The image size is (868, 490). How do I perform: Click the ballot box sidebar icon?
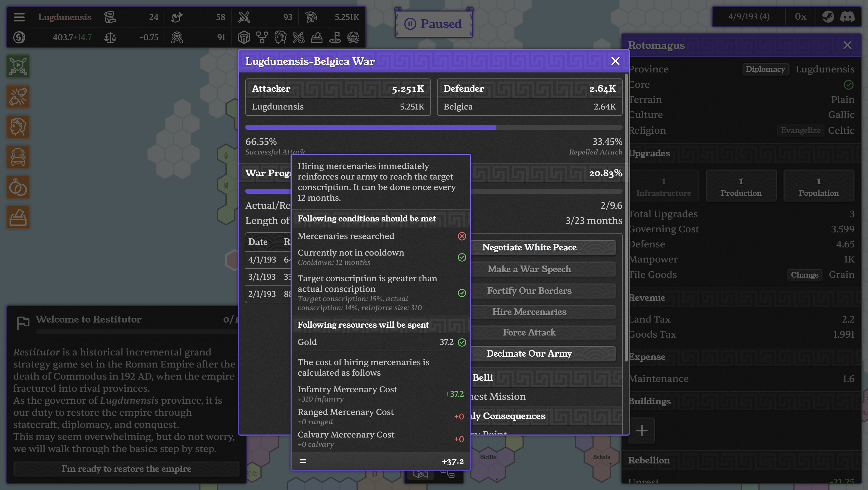(x=18, y=217)
